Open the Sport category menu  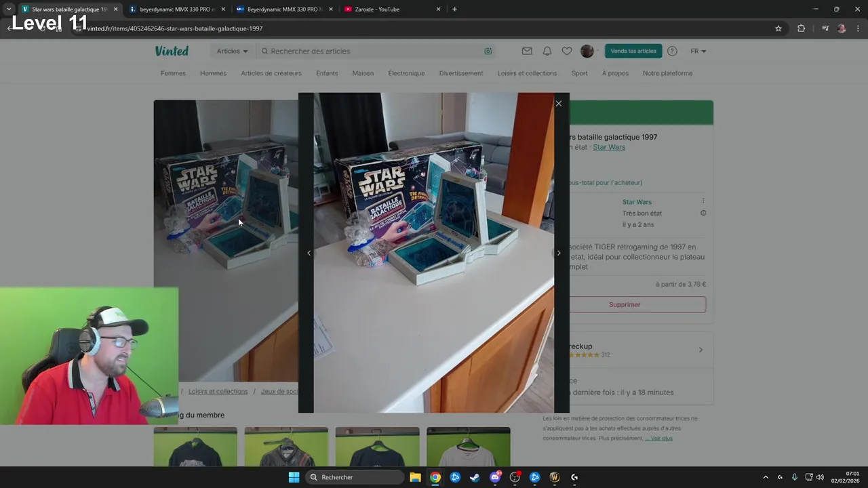pos(579,73)
